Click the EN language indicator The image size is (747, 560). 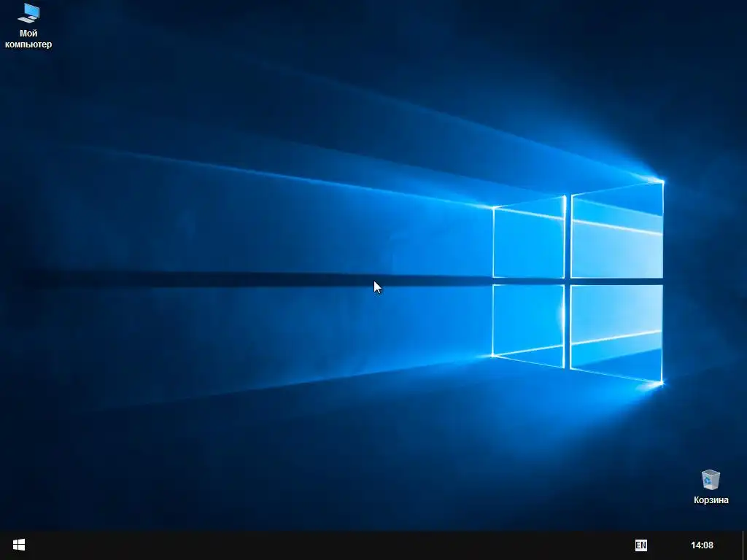[640, 545]
